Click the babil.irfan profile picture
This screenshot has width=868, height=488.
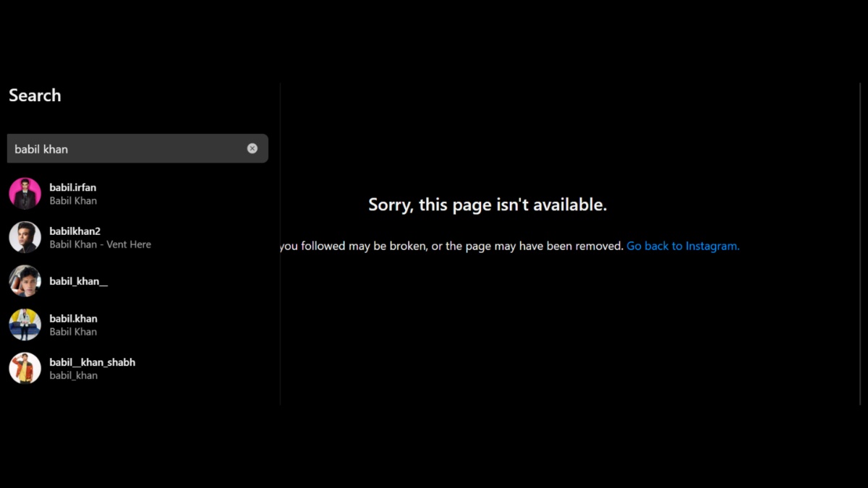click(x=25, y=194)
